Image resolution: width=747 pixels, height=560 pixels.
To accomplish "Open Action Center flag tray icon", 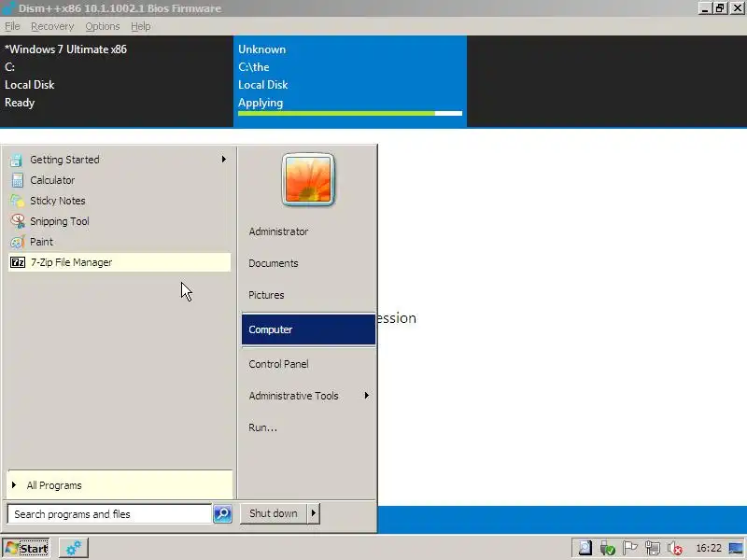I will tap(629, 548).
